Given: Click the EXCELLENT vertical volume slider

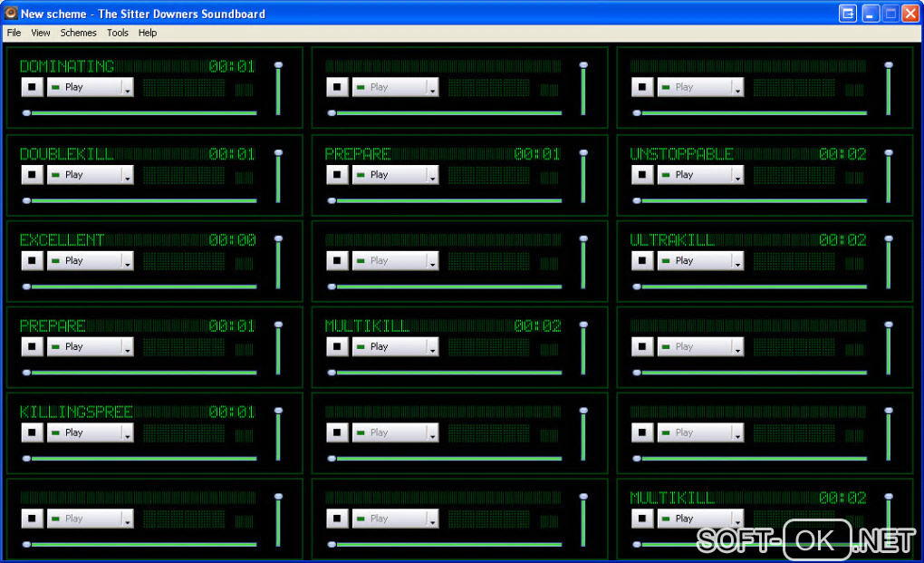Looking at the screenshot, I should click(278, 262).
